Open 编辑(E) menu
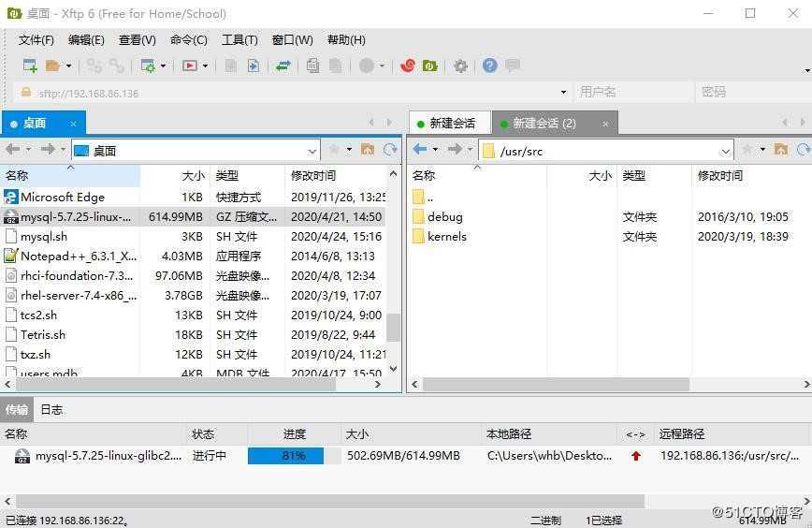The image size is (812, 528). pos(86,40)
